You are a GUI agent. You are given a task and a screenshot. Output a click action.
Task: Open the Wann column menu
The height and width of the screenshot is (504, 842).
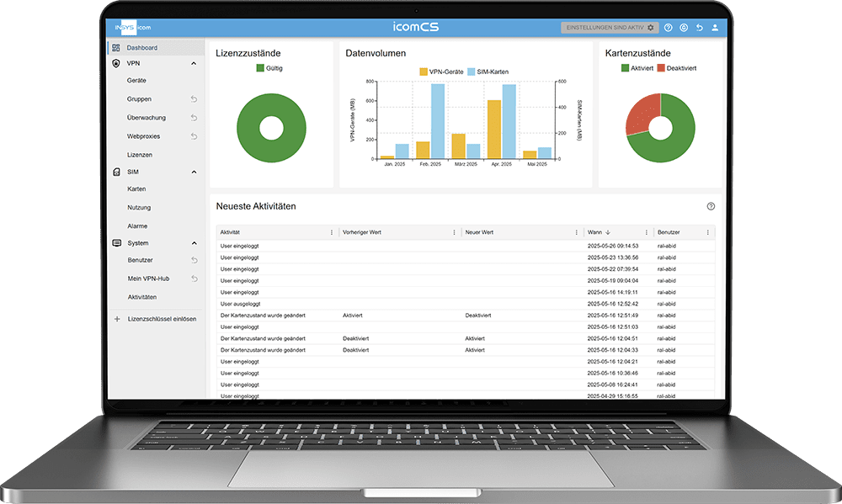[646, 232]
